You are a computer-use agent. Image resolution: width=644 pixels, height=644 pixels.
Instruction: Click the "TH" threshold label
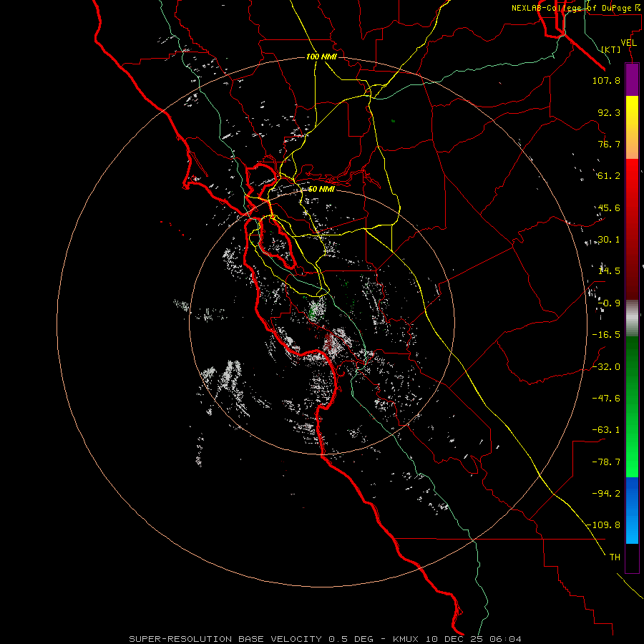[x=615, y=557]
